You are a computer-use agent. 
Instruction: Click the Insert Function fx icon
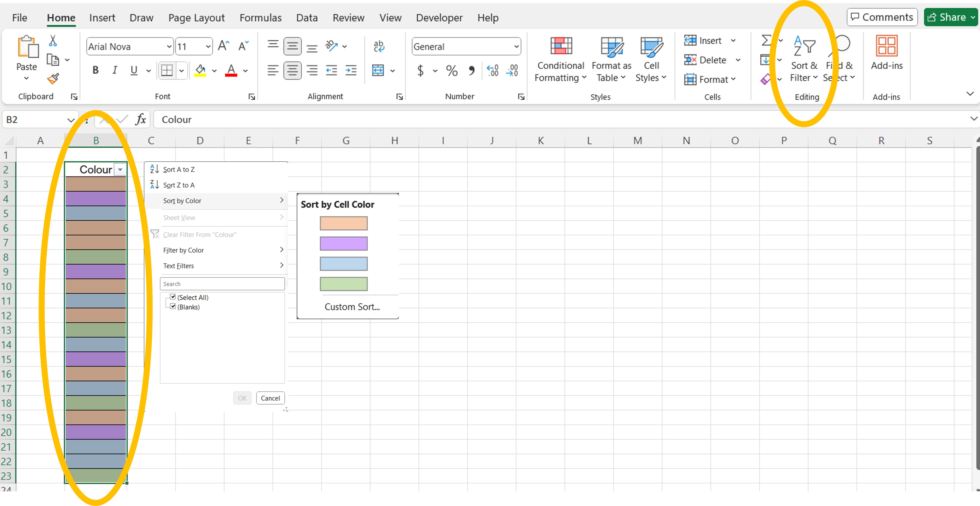(140, 120)
